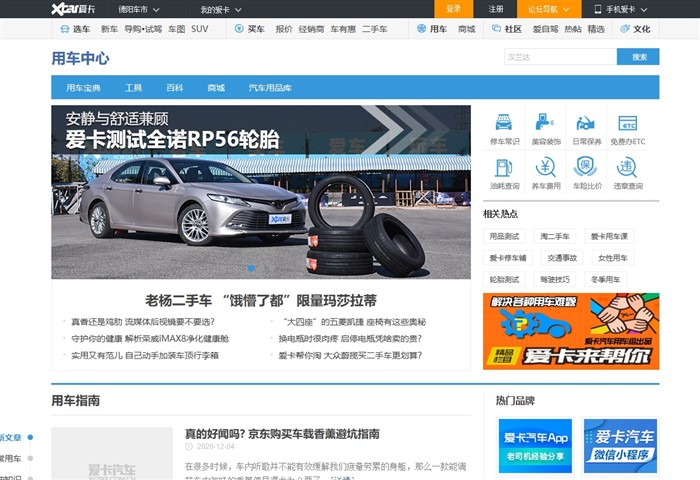Image resolution: width=700 pixels, height=480 pixels.
Task: Open headline 老杨二手车 限量玛莎拉蒂
Action: 261,301
